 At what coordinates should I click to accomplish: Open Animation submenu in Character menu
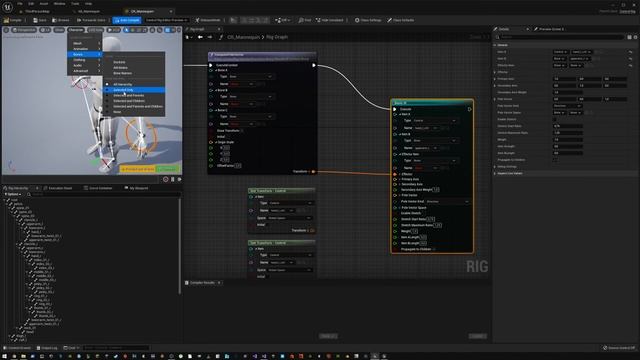[84, 49]
